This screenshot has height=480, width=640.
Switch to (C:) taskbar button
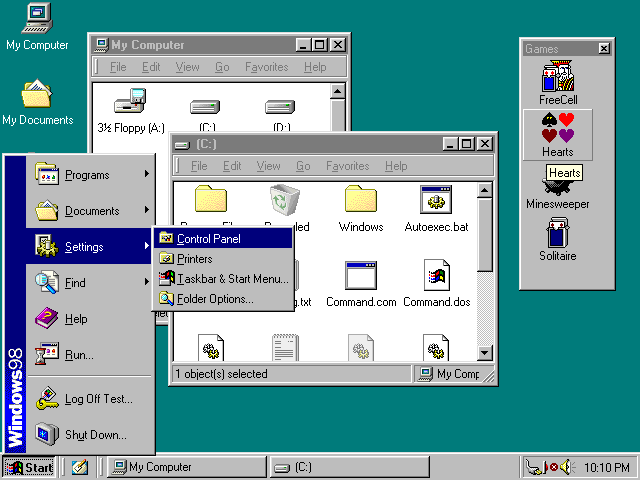(x=349, y=467)
